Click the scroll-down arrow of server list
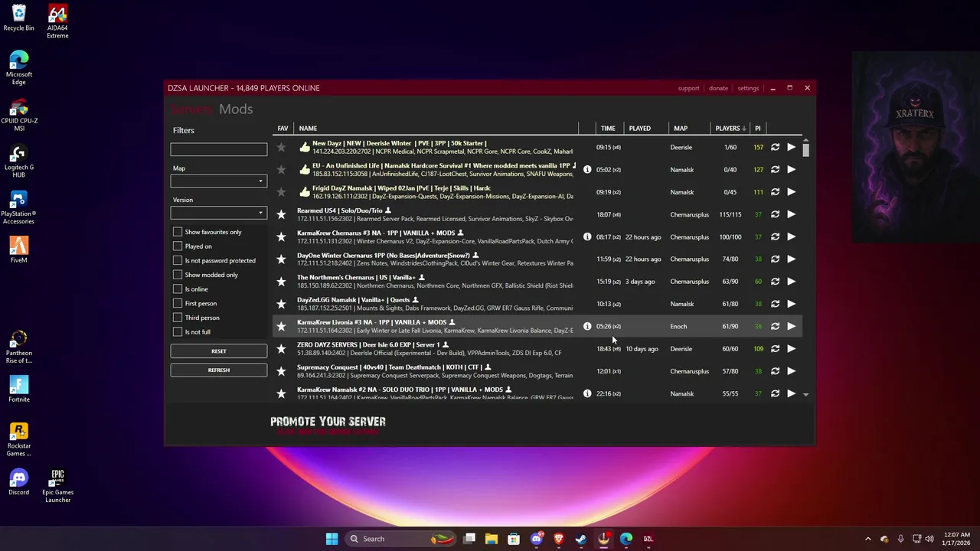980x551 pixels. pos(805,394)
